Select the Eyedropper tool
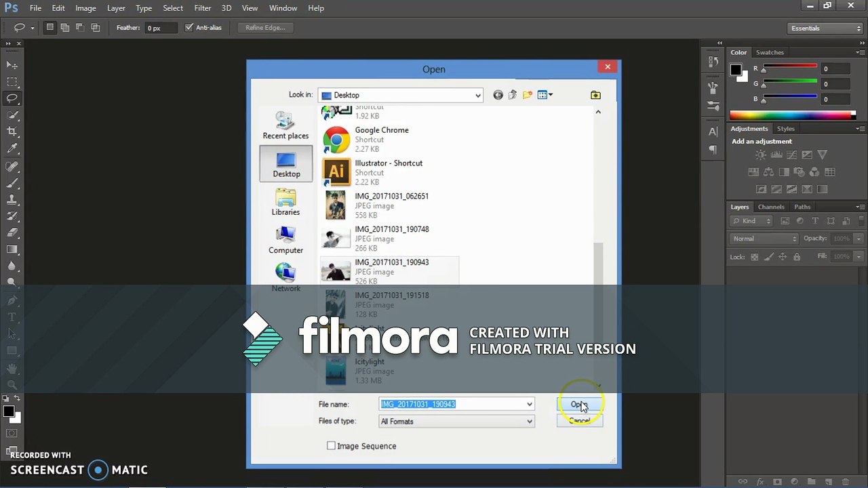 click(x=12, y=148)
